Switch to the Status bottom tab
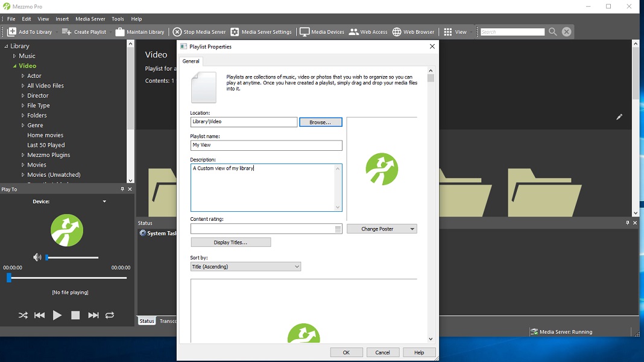Viewport: 644px width, 362px height. coord(147,321)
